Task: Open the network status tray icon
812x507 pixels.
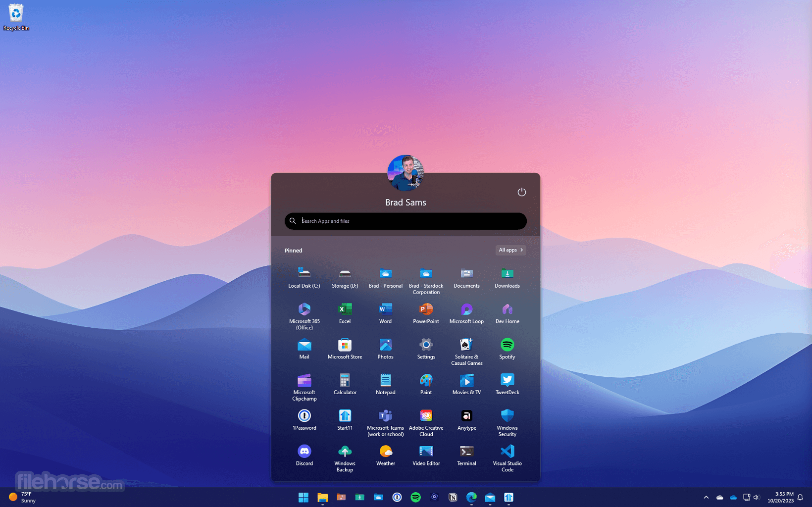Action: point(747,497)
